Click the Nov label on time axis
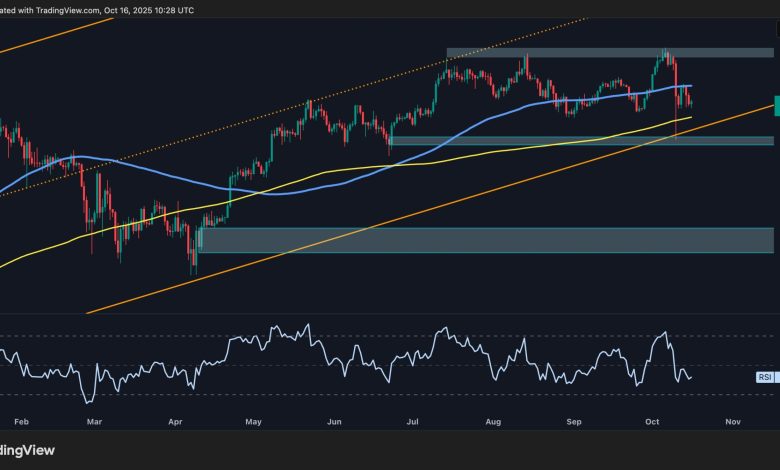 tap(731, 423)
